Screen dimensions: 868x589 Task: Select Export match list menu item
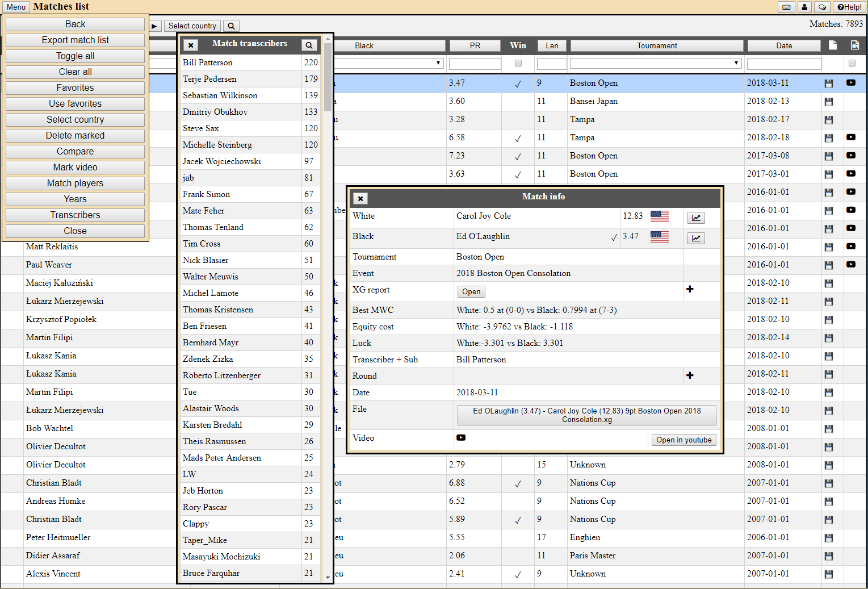pos(75,40)
